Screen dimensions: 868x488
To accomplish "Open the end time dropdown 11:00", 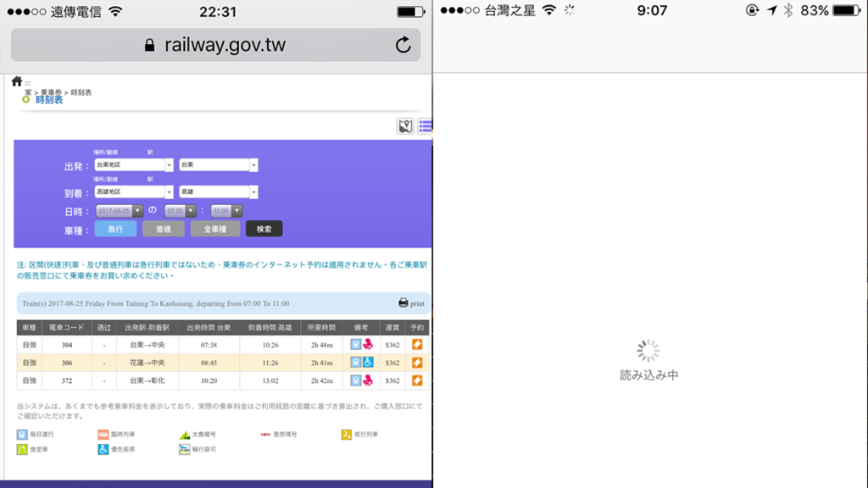I will 226,211.
